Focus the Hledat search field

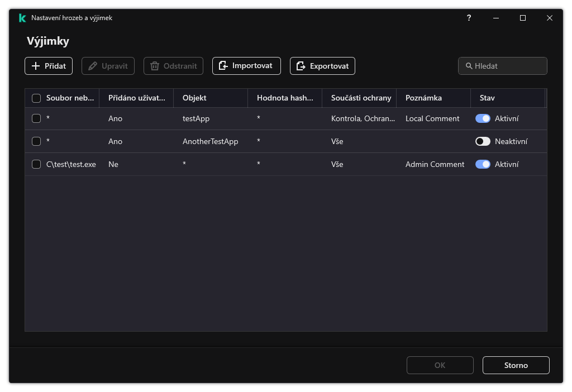pyautogui.click(x=508, y=66)
